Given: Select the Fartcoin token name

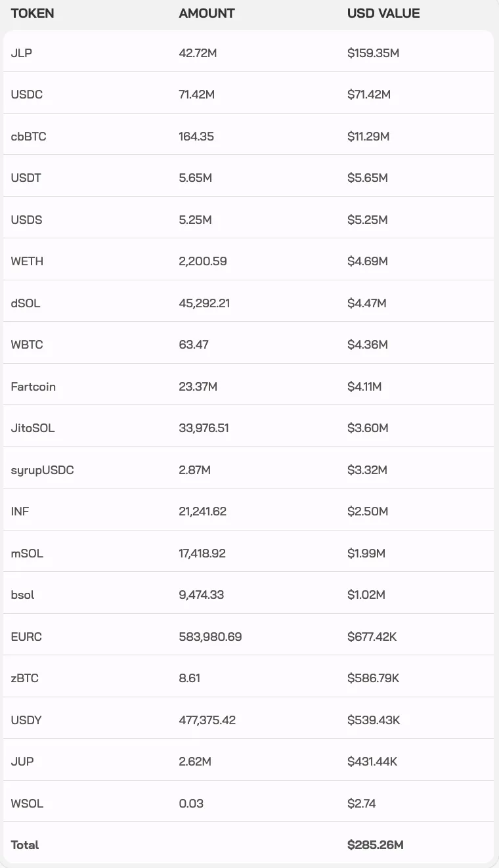Looking at the screenshot, I should point(33,386).
